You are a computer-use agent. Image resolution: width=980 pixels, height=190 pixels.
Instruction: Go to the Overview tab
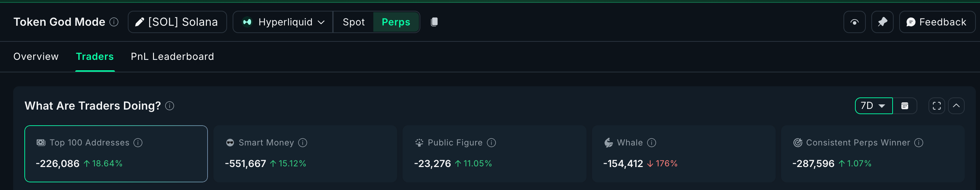(x=36, y=57)
